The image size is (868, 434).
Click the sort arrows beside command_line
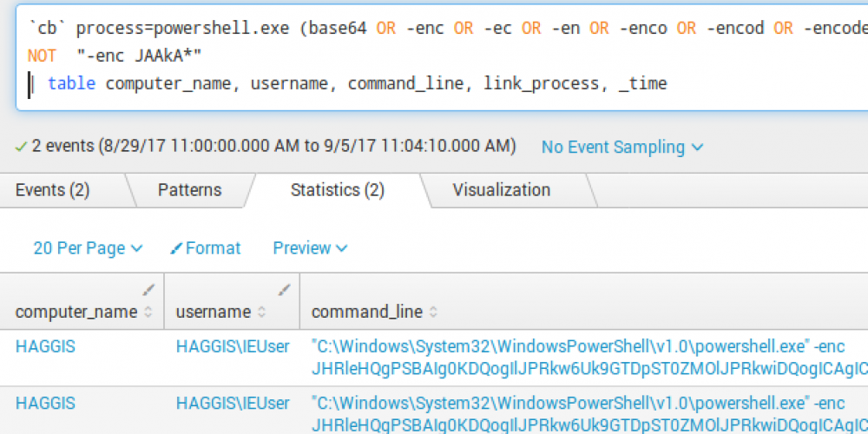433,312
